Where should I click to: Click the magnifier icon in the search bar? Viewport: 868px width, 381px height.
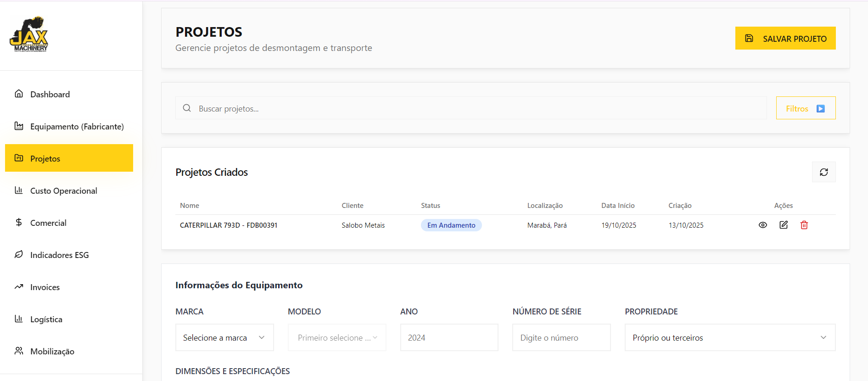coord(187,108)
